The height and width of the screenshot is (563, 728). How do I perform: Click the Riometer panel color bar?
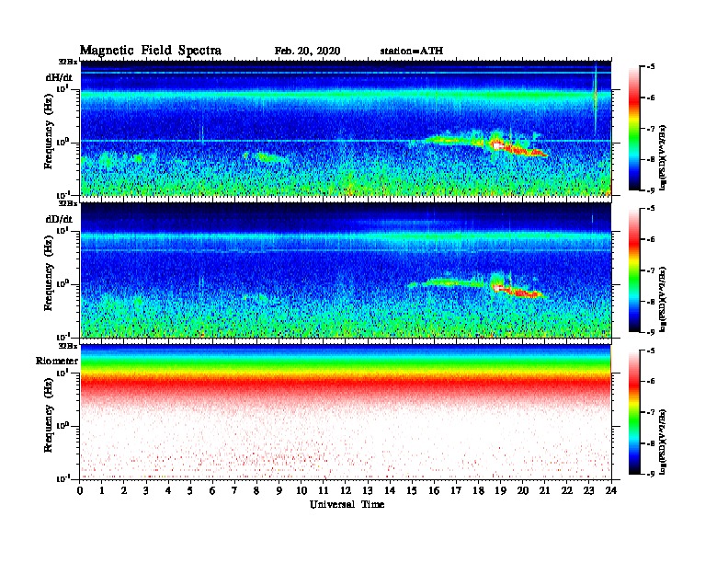tap(634, 412)
